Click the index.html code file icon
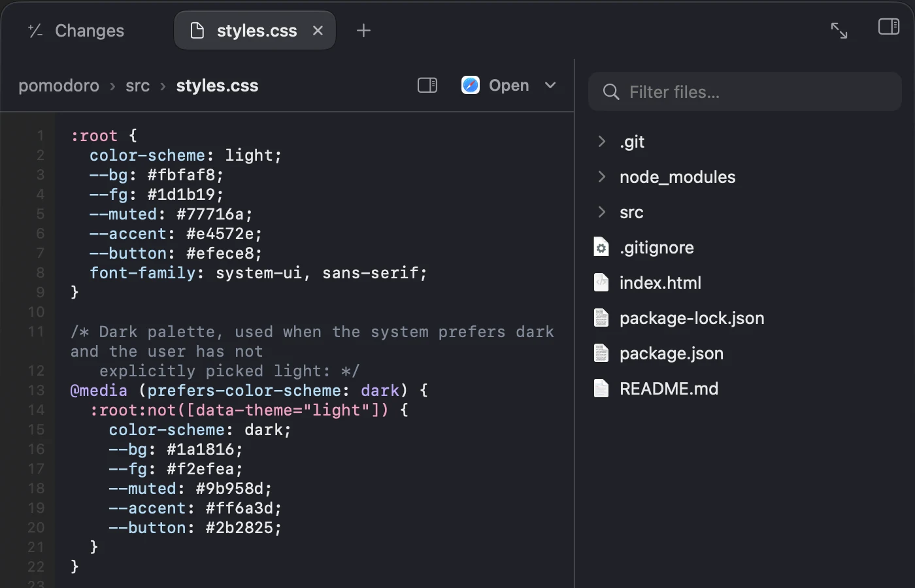The height and width of the screenshot is (588, 915). 601,282
